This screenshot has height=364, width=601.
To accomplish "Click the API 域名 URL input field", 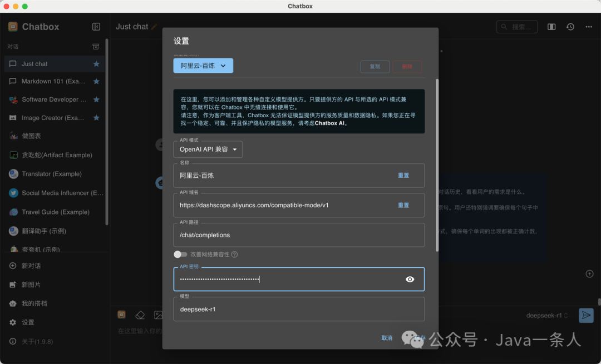I will coord(299,206).
